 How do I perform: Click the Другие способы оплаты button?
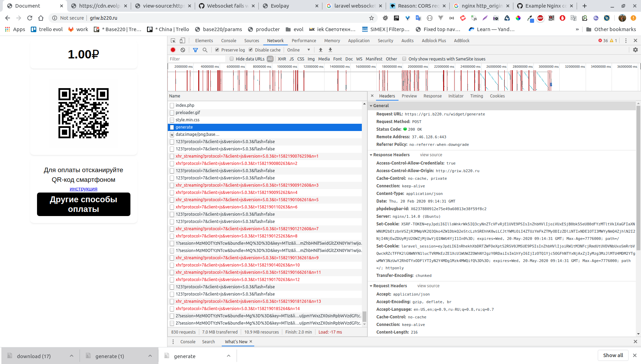click(84, 204)
